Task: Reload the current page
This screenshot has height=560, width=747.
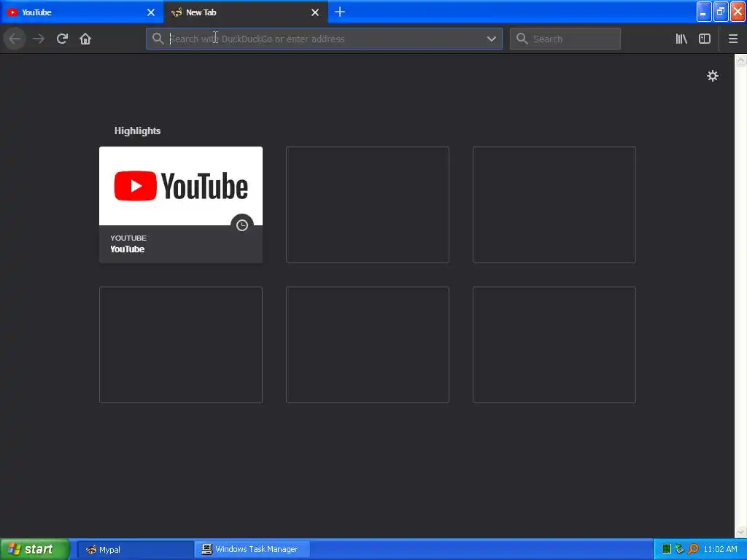Action: tap(62, 39)
